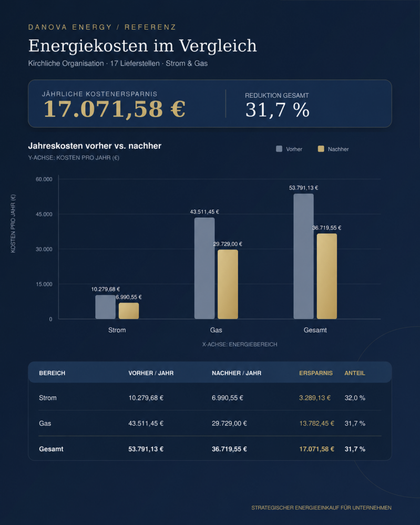This screenshot has width=420, height=525.
Task: Click the Gesamt row savings 17.071,58 €
Action: [317, 449]
